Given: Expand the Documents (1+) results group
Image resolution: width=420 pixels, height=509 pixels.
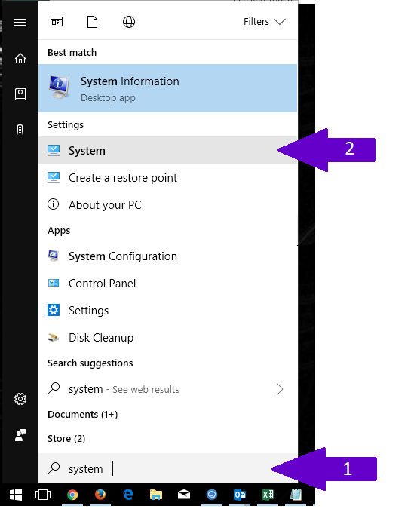Looking at the screenshot, I should pyautogui.click(x=82, y=415).
